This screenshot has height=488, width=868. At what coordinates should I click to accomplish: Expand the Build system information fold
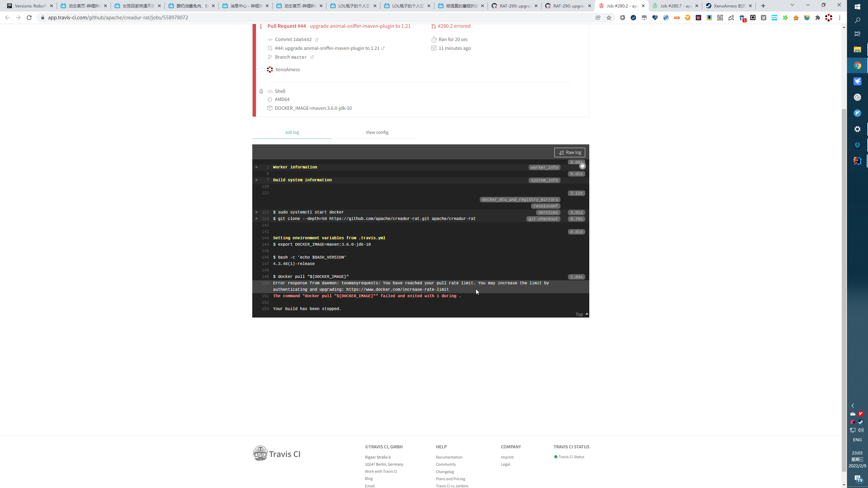tap(257, 180)
